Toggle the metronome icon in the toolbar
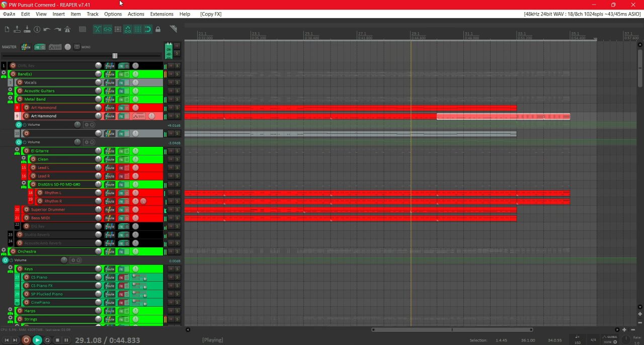 pos(67,30)
